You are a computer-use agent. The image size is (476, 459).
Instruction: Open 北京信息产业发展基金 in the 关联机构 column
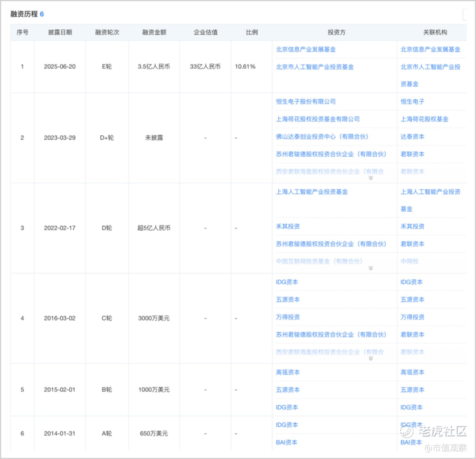[430, 49]
